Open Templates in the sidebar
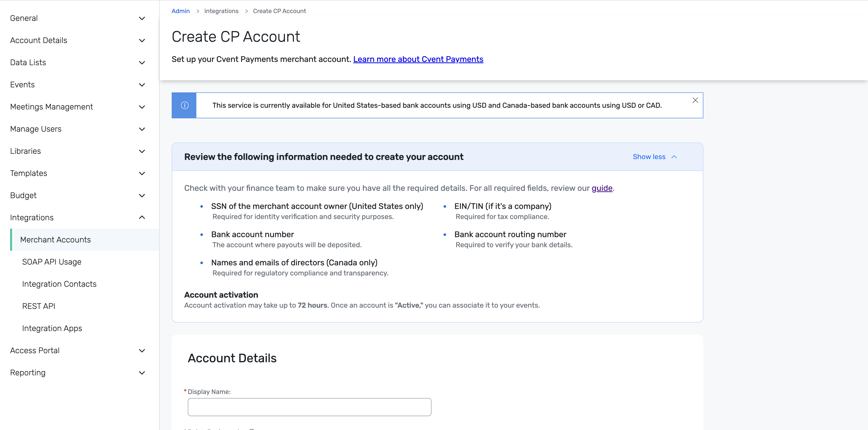Image resolution: width=868 pixels, height=430 pixels. pyautogui.click(x=29, y=173)
